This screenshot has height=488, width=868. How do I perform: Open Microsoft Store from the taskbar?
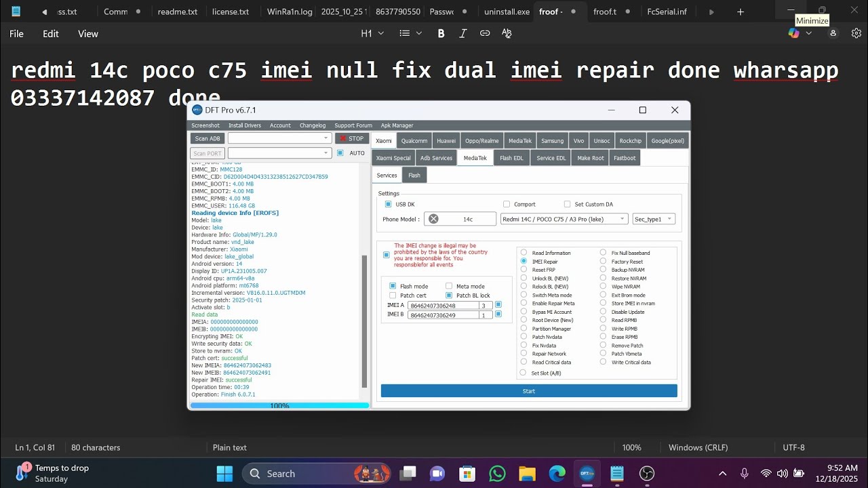click(x=467, y=473)
